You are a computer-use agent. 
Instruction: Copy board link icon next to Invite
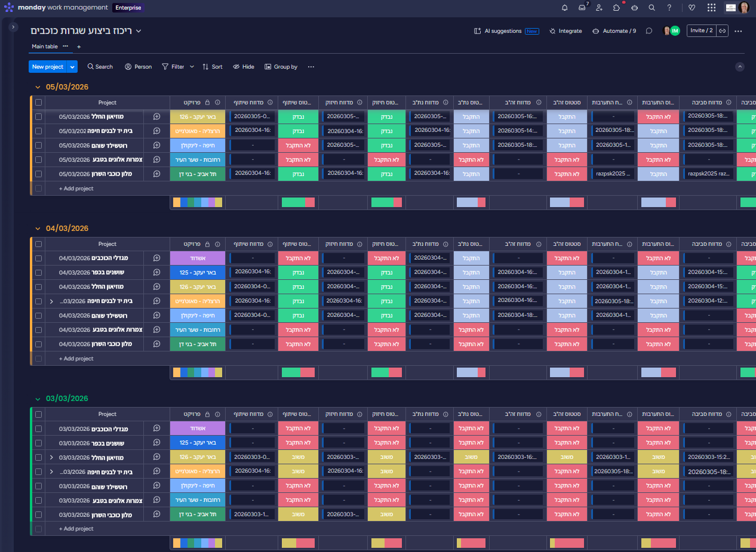722,30
